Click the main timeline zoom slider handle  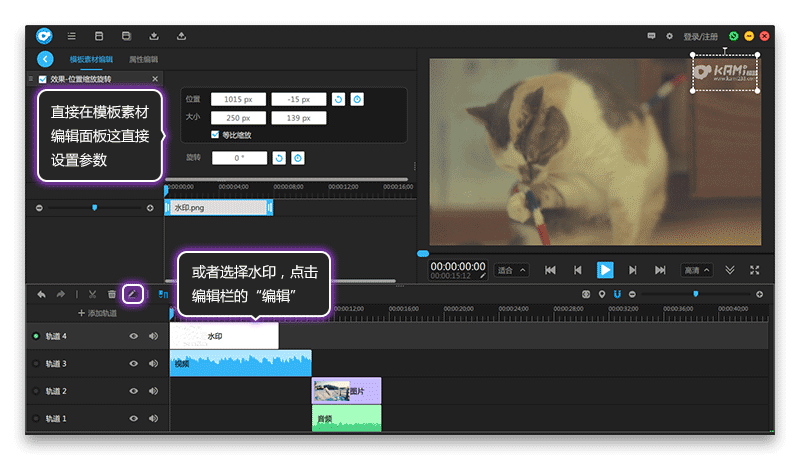(x=695, y=294)
